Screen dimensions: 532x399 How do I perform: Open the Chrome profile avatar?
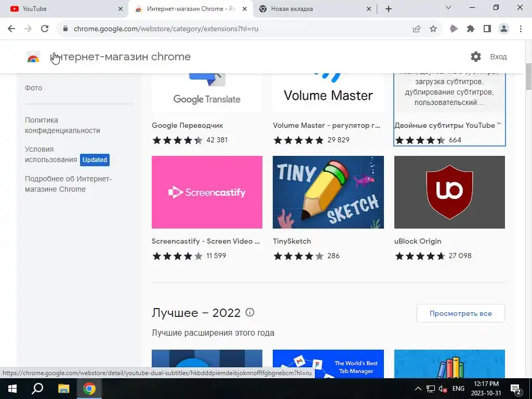[504, 29]
